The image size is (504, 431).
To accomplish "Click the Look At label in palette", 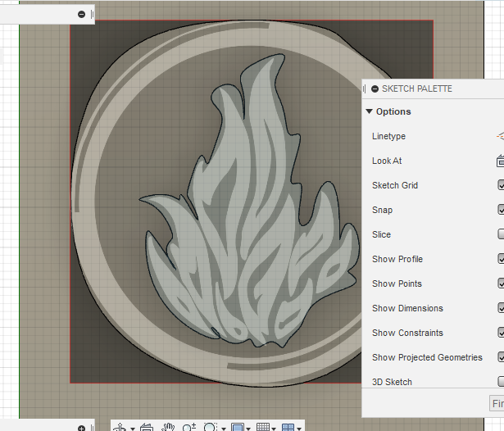I will click(387, 161).
